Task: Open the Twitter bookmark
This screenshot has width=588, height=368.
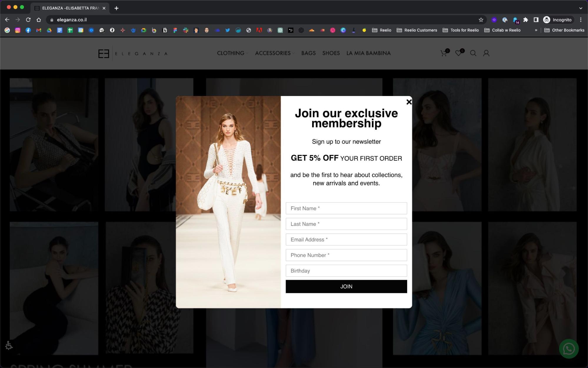Action: pyautogui.click(x=228, y=30)
